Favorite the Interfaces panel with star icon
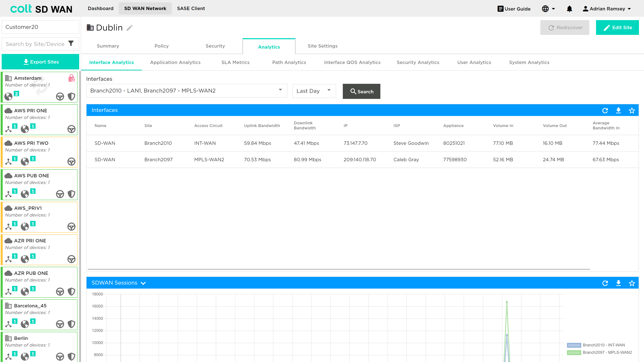Viewport: 644px width, 362px height. 632,110
